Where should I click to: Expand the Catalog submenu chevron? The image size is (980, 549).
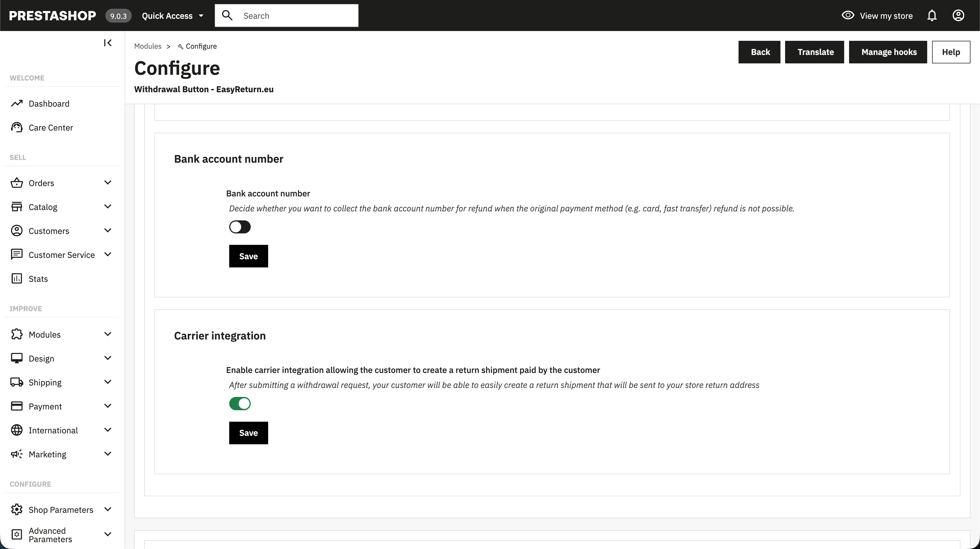(108, 206)
